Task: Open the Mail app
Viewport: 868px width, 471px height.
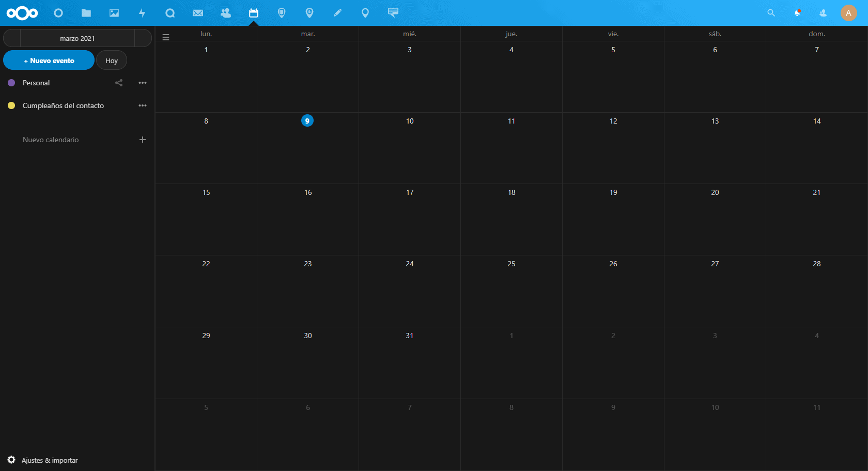Action: pyautogui.click(x=198, y=13)
